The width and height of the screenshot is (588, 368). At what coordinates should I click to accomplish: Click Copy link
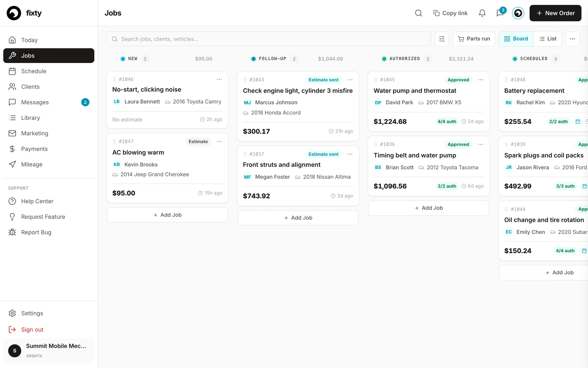[x=450, y=13]
